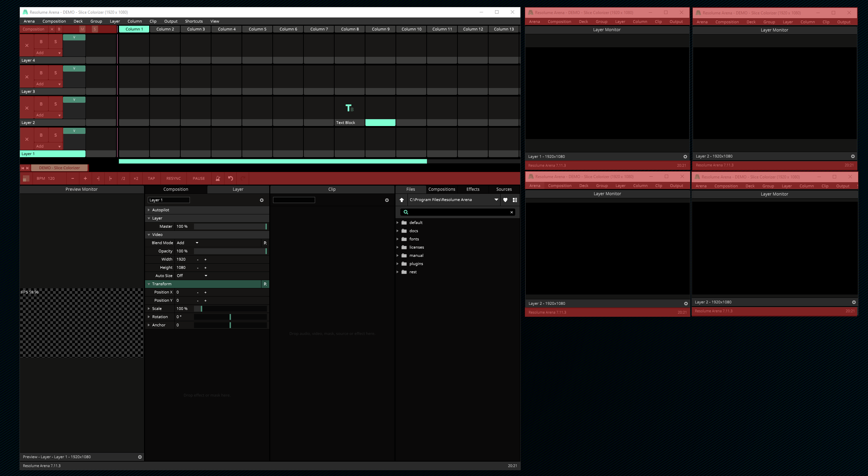This screenshot has width=868, height=476.
Task: Click the Text Block clip icon
Action: 349,108
